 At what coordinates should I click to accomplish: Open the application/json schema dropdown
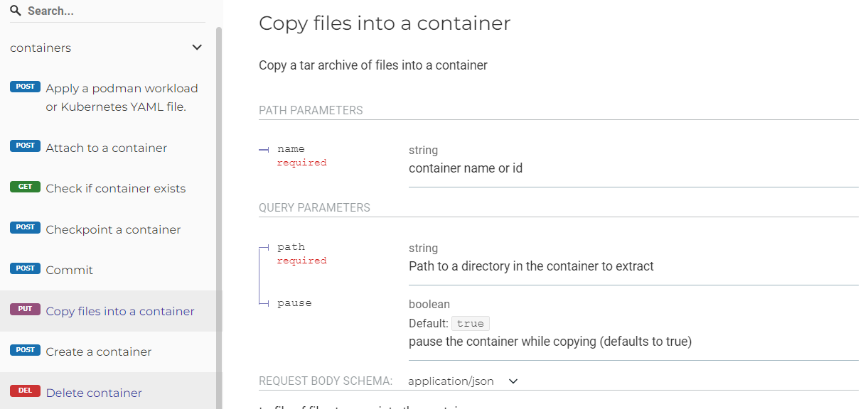(513, 381)
